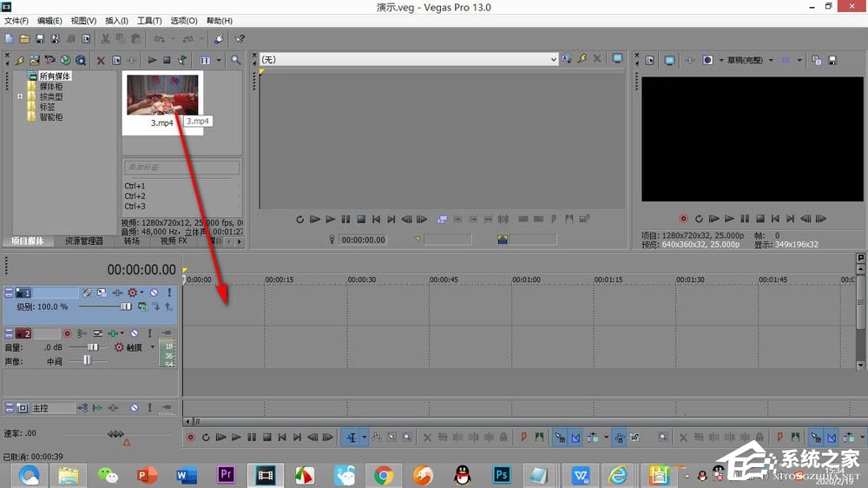Open Premiere Pro from the taskbar
868x488 pixels.
[x=226, y=475]
